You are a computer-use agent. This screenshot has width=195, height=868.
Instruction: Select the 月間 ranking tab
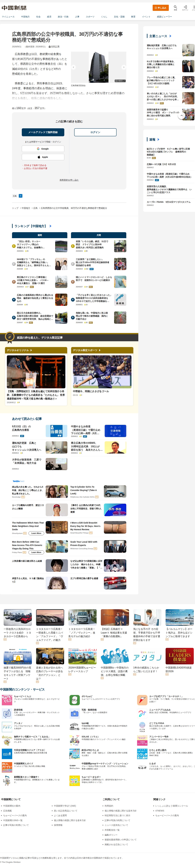(x=99, y=235)
